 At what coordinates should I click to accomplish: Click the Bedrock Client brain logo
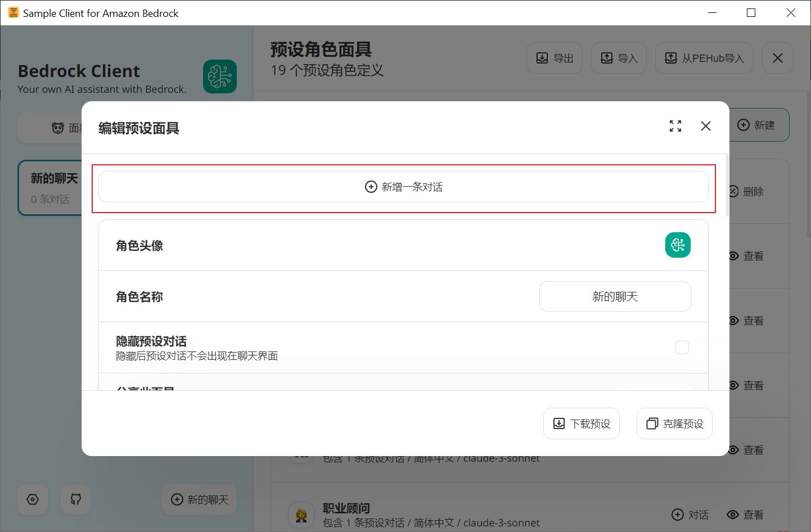click(219, 76)
